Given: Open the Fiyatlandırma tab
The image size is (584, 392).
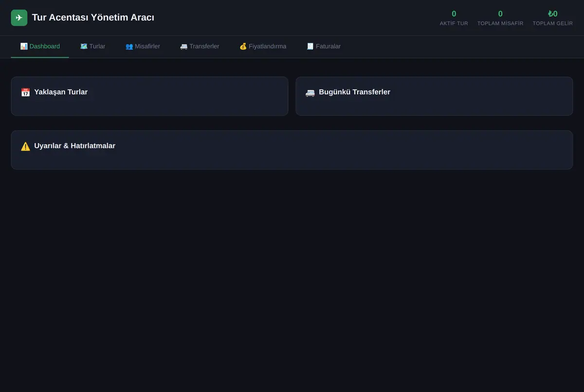Looking at the screenshot, I should [263, 47].
